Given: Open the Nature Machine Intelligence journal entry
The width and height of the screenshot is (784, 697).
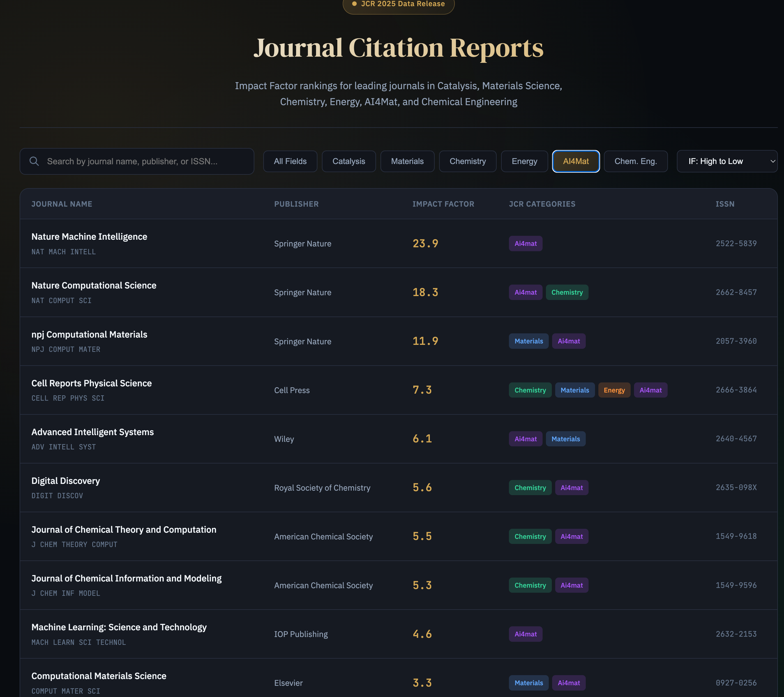Looking at the screenshot, I should [89, 236].
